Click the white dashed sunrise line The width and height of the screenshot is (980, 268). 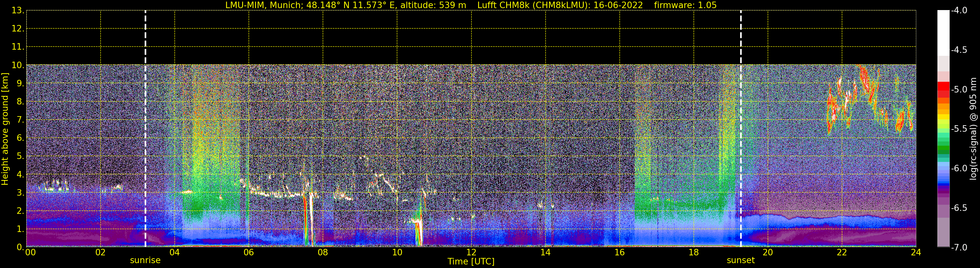(x=145, y=129)
